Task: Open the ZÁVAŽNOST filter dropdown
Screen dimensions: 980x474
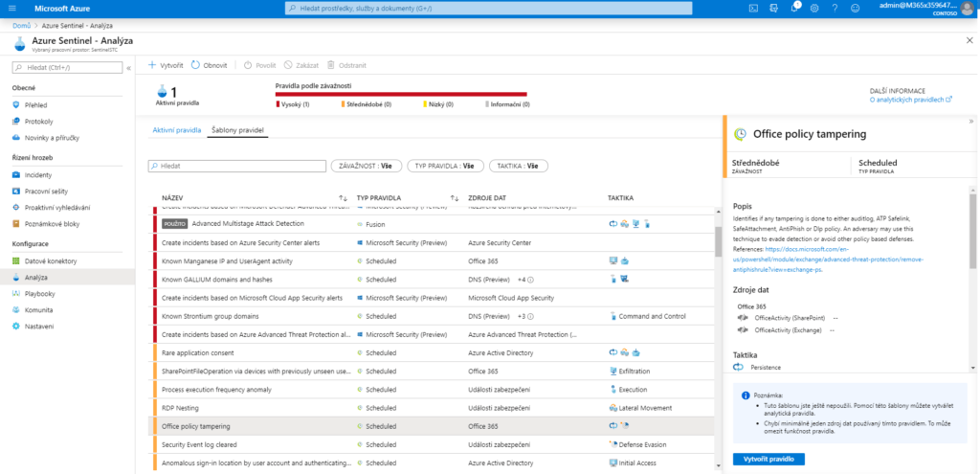Action: click(x=367, y=167)
